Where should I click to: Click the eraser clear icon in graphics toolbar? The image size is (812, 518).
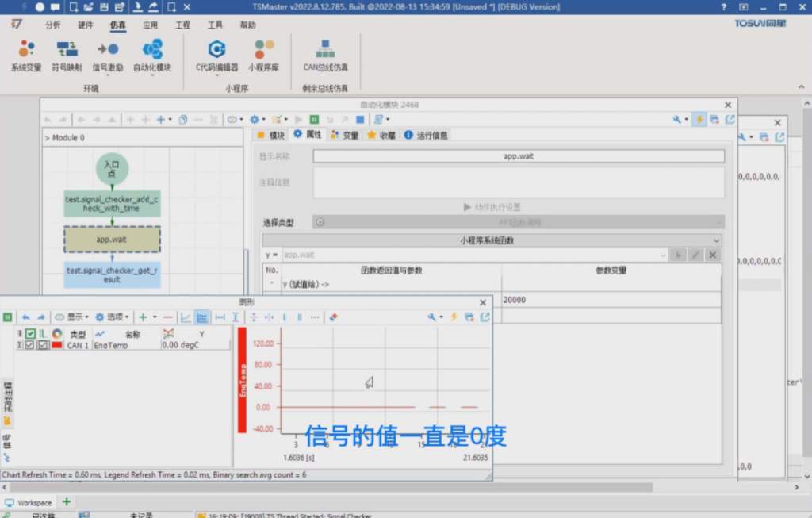click(334, 317)
